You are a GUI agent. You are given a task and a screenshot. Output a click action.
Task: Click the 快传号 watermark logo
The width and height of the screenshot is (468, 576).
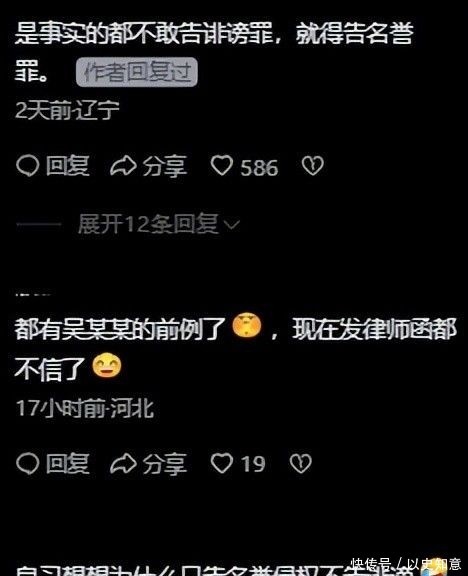point(436,566)
